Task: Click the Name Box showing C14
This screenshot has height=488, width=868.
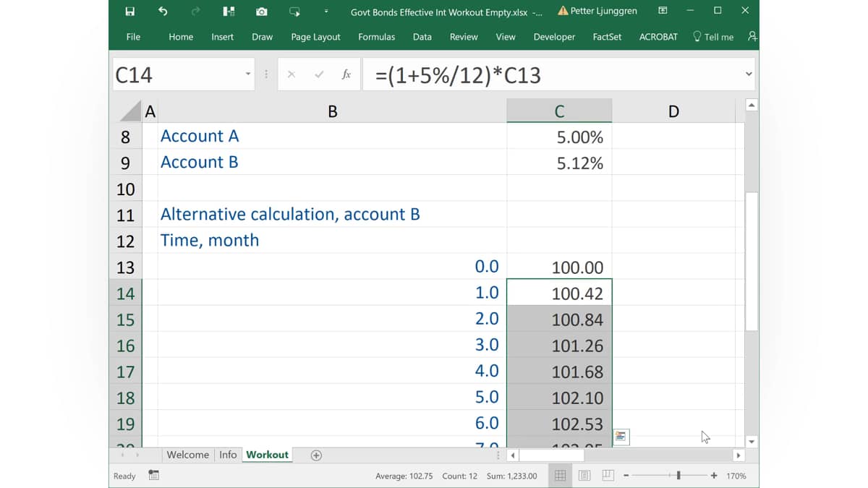Action: pos(177,74)
